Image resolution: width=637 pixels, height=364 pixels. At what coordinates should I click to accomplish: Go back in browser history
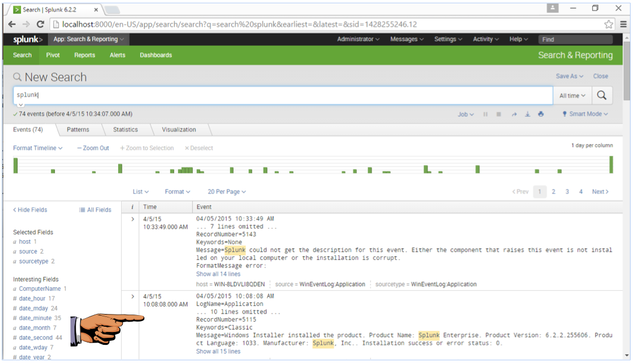coord(12,24)
